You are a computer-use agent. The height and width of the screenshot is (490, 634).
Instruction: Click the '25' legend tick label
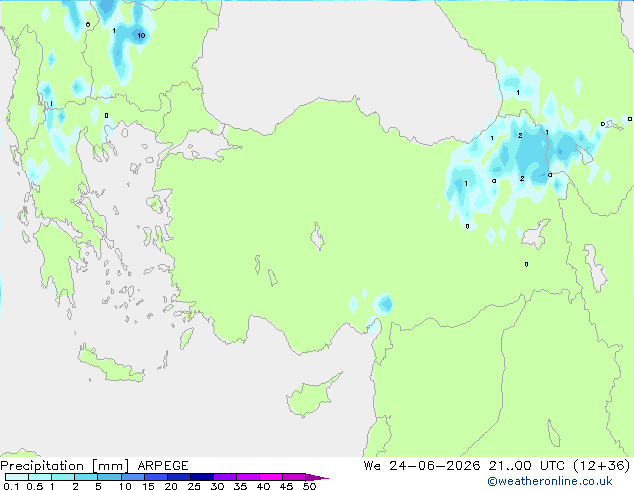point(194,486)
